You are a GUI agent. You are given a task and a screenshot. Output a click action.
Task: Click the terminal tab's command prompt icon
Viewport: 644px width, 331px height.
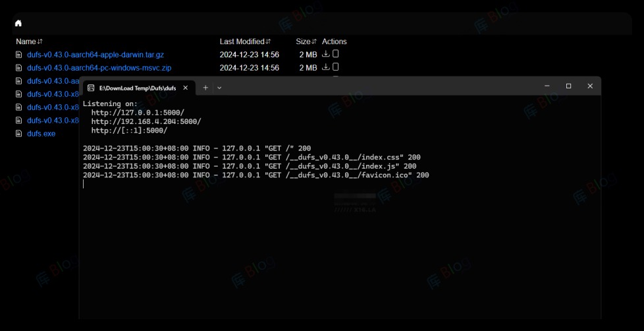(91, 88)
